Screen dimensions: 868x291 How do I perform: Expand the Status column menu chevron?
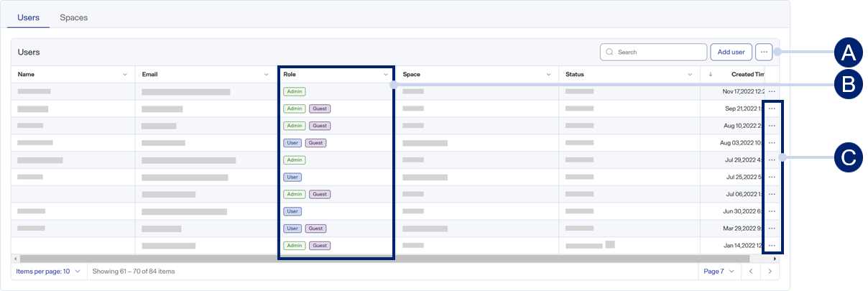[x=691, y=75]
